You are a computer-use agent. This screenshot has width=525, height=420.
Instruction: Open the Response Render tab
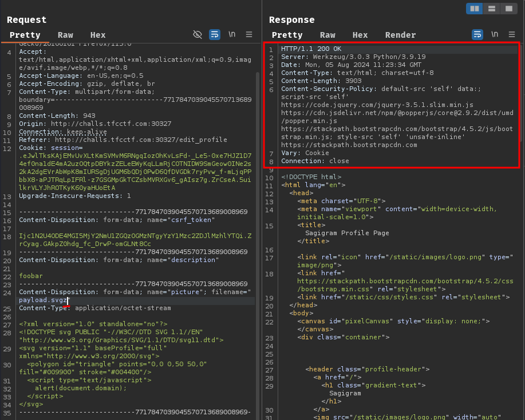pyautogui.click(x=400, y=35)
